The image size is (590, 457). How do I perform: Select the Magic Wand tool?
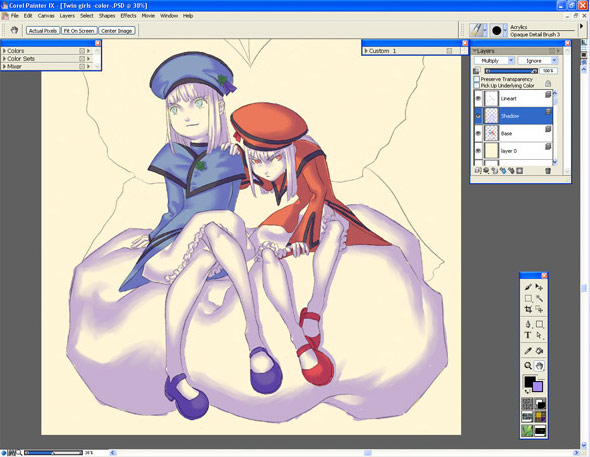539,299
